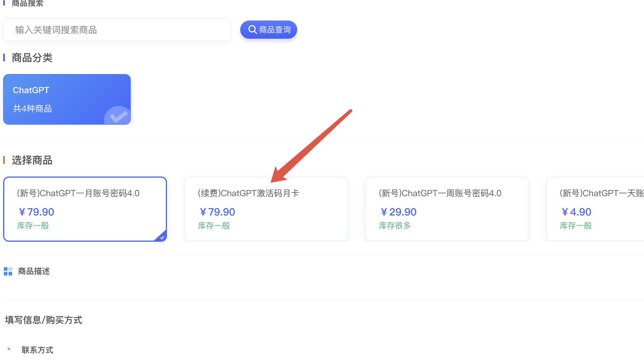Viewport: 644px width, 361px height.
Task: Click the ¥4.90 price text
Action: 576,212
